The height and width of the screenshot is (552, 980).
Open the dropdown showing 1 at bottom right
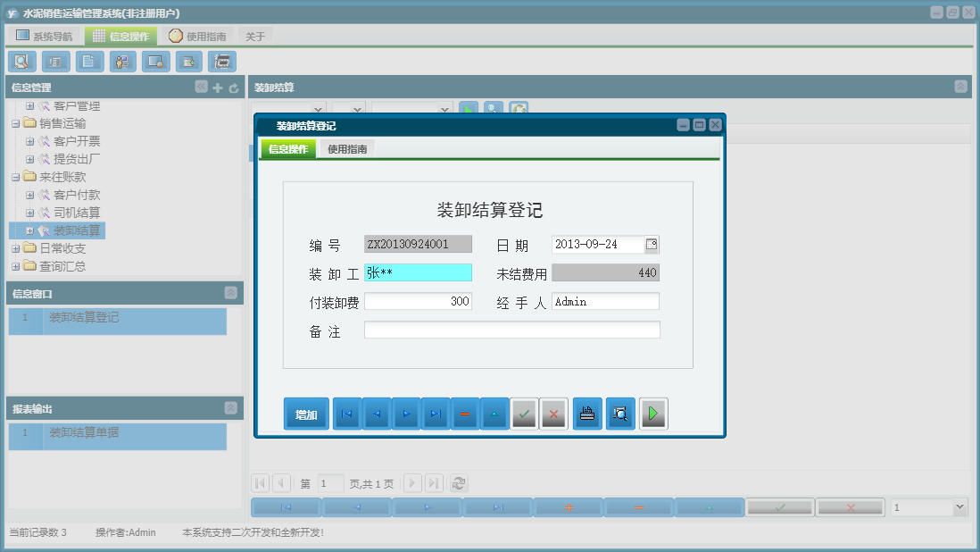coord(928,506)
